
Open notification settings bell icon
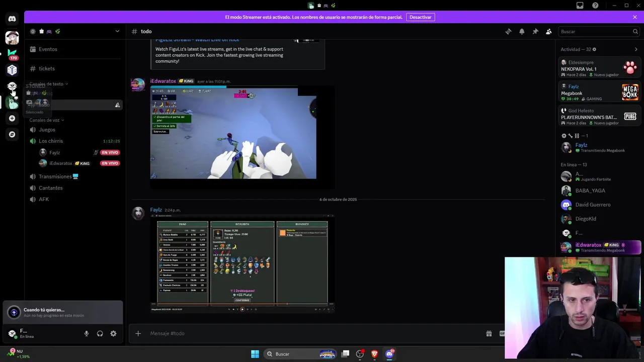point(522,31)
